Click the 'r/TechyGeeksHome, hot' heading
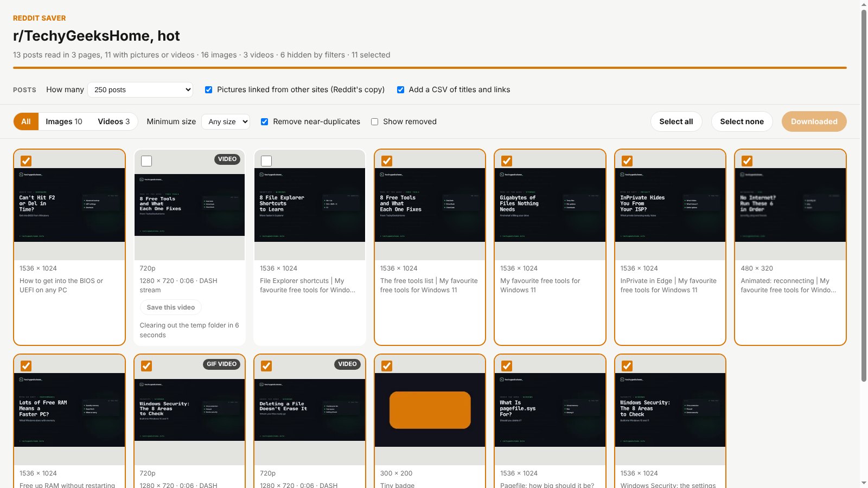The height and width of the screenshot is (488, 868). [96, 36]
